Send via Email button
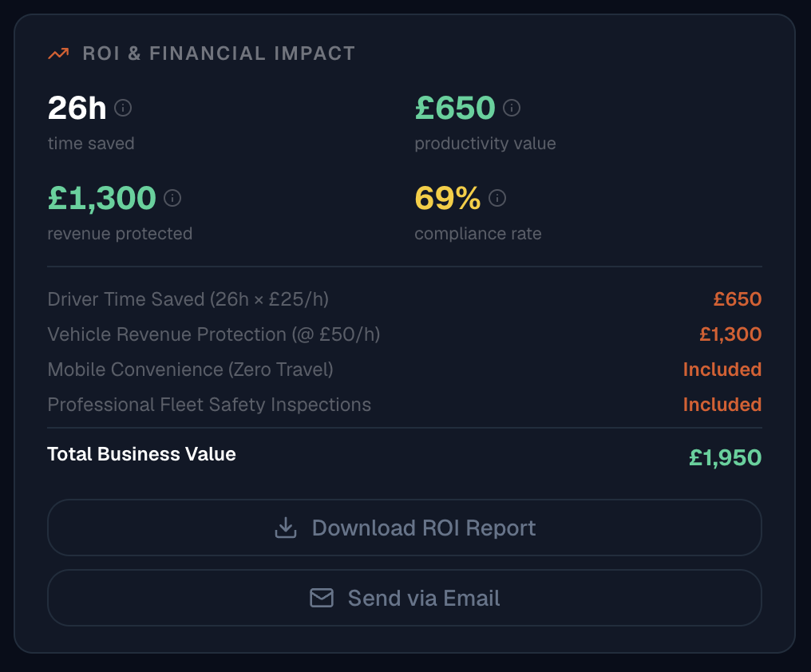The image size is (811, 672). 405,598
